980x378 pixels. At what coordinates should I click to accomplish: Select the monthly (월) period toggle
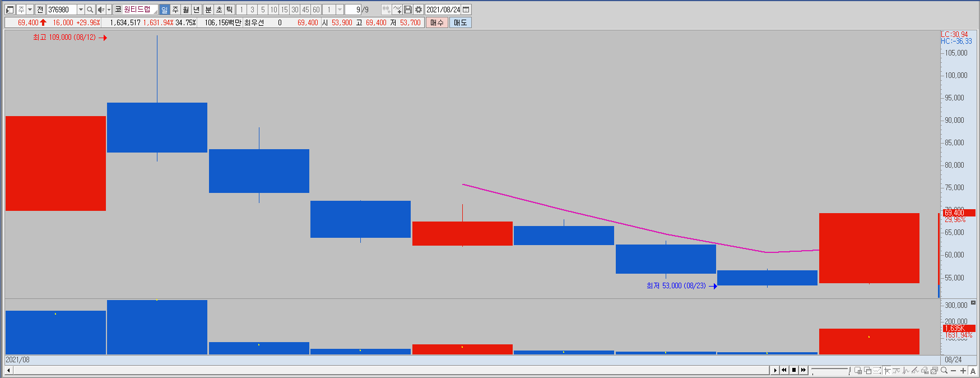click(185, 10)
